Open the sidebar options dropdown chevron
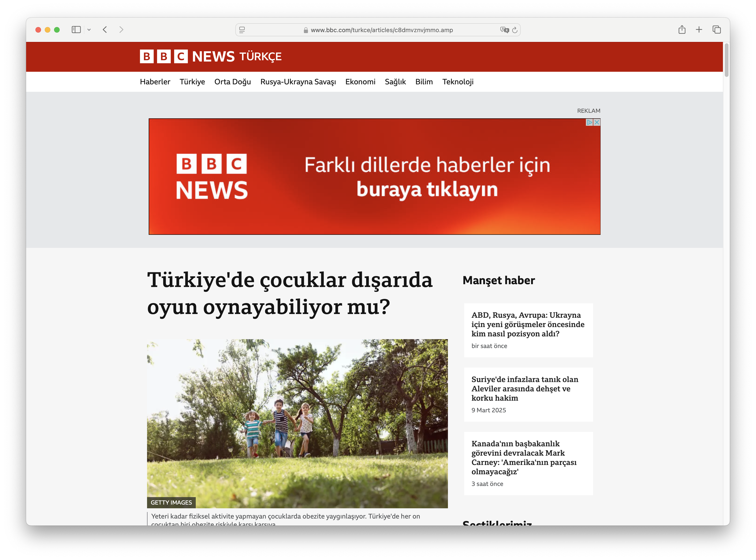 pyautogui.click(x=89, y=30)
